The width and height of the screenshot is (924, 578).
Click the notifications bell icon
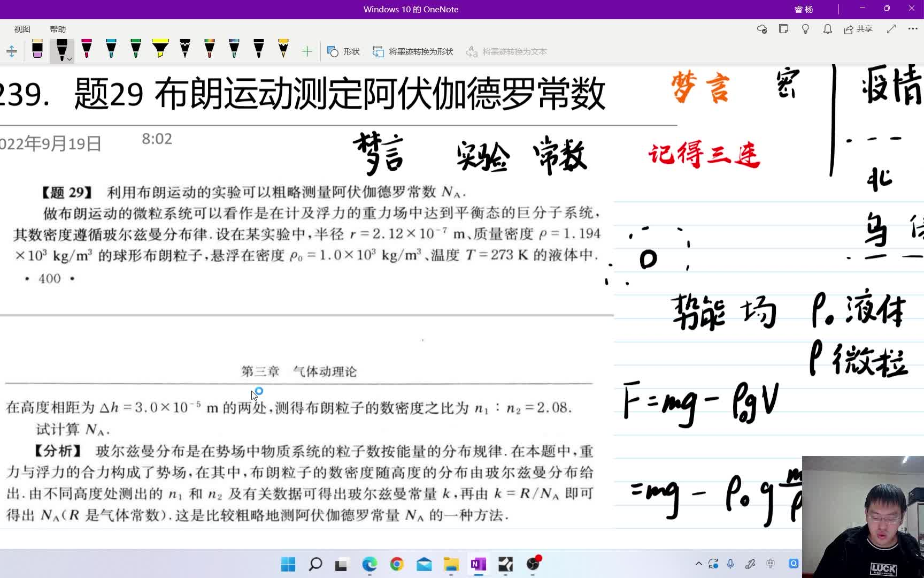[x=827, y=29]
